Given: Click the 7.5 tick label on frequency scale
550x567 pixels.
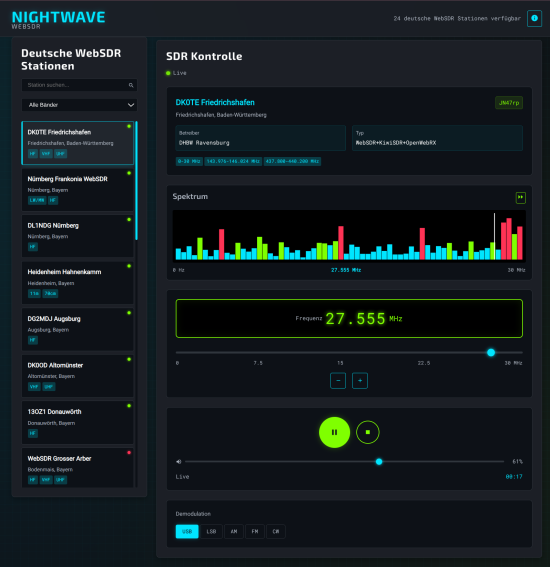Looking at the screenshot, I should (258, 363).
